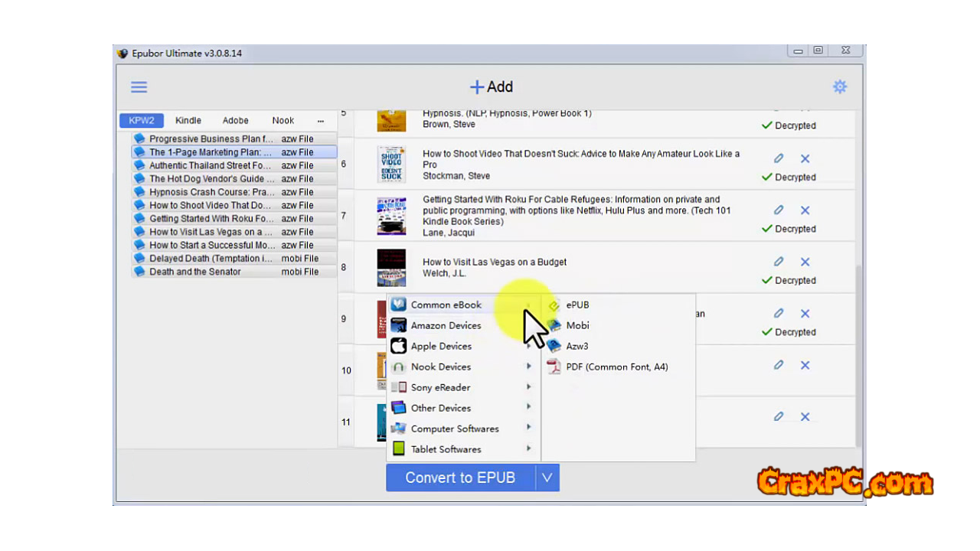Open output format dropdown arrow

tap(547, 478)
